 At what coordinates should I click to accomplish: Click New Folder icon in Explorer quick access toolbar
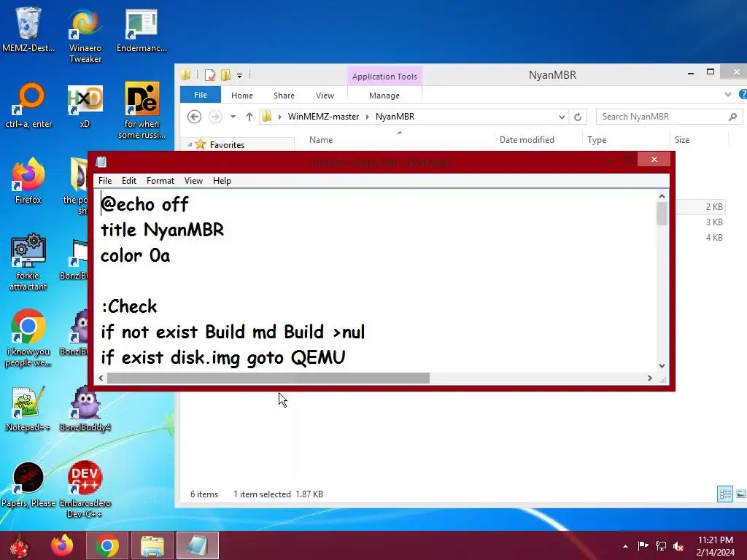(x=226, y=75)
